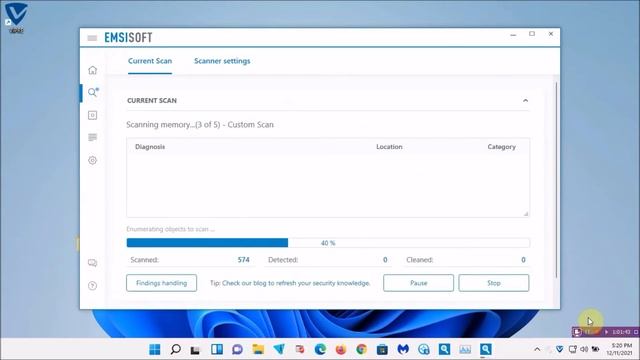Click the Findings handling button
The image size is (640, 360).
click(161, 283)
